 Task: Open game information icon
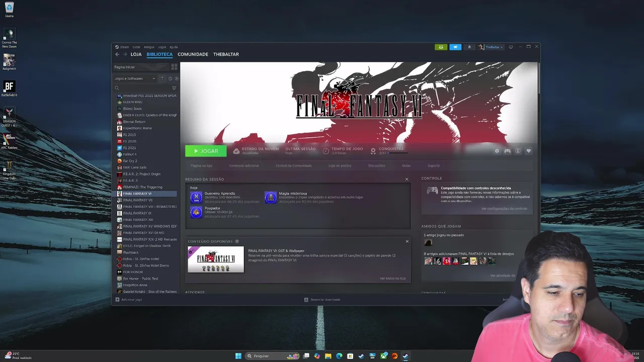(518, 151)
